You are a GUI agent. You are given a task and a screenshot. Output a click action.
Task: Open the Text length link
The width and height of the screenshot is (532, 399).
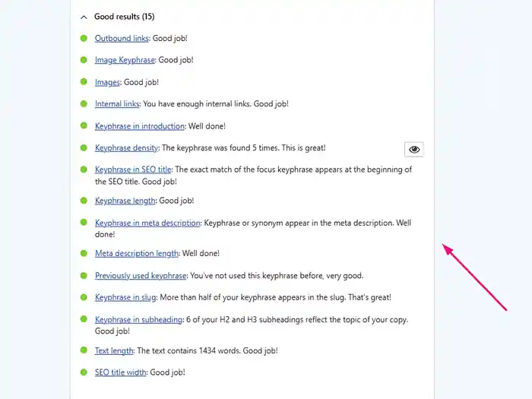point(114,351)
